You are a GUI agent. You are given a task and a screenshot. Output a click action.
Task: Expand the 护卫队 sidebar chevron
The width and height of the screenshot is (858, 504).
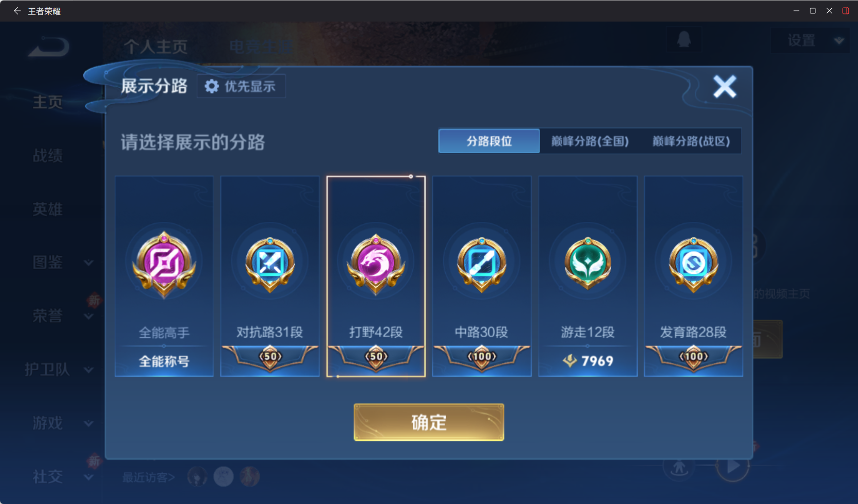89,370
